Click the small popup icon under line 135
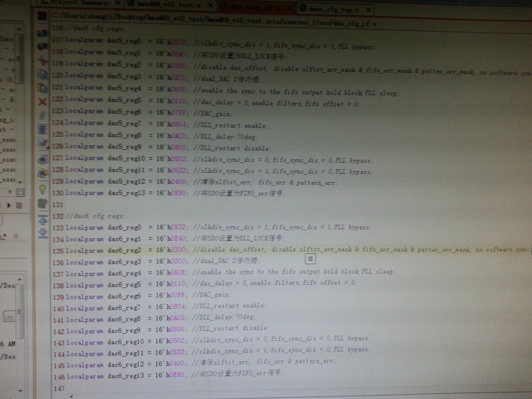This screenshot has width=532, height=399. coord(310,259)
